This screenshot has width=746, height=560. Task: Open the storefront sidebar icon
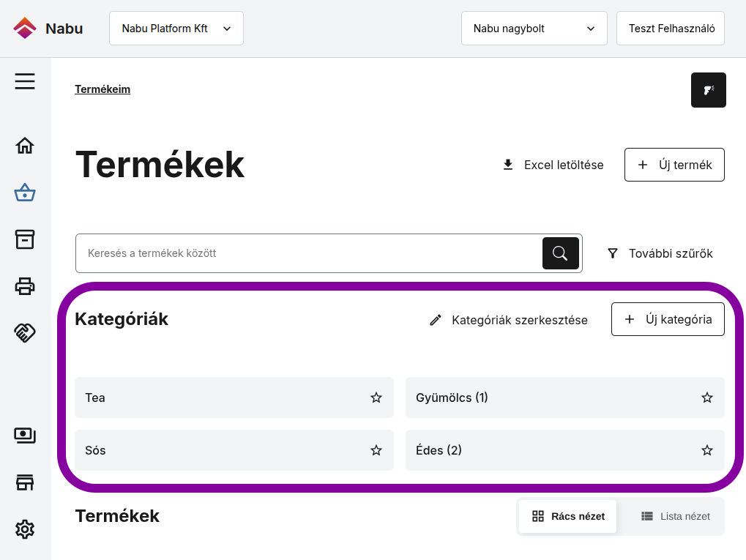[x=25, y=482]
